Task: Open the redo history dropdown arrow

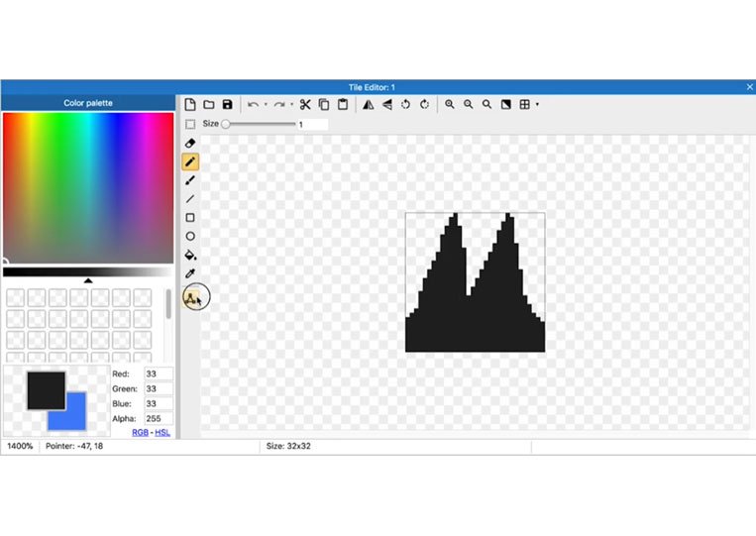Action: pos(291,105)
